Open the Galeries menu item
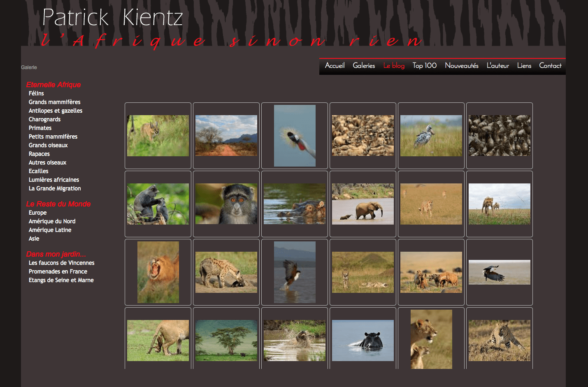This screenshot has height=387, width=588. coord(364,66)
